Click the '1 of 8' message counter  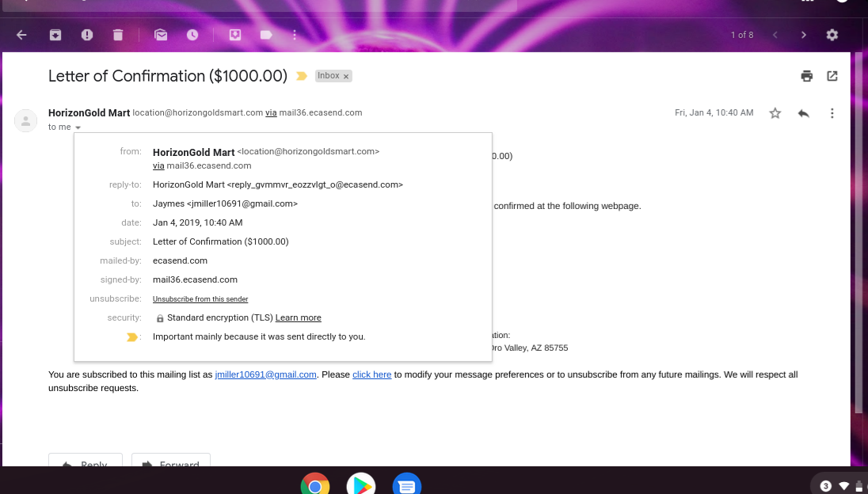click(742, 35)
